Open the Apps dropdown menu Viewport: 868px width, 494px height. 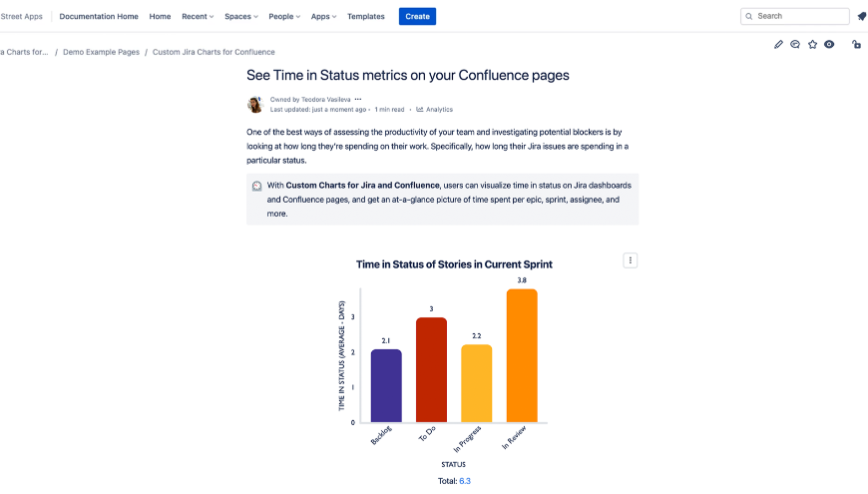tap(323, 16)
